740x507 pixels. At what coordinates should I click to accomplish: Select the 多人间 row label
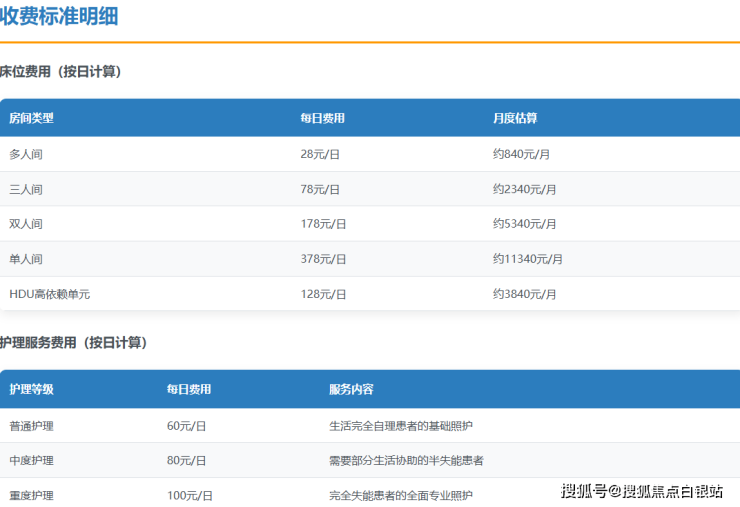click(x=26, y=154)
